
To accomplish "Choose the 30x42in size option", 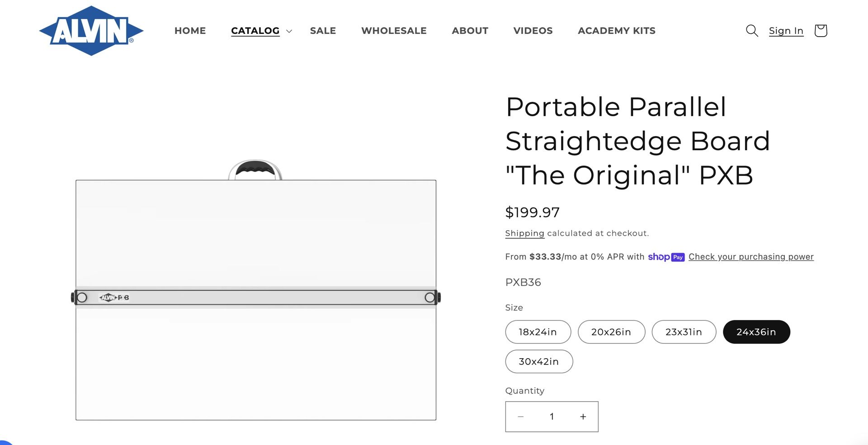I will pos(538,361).
